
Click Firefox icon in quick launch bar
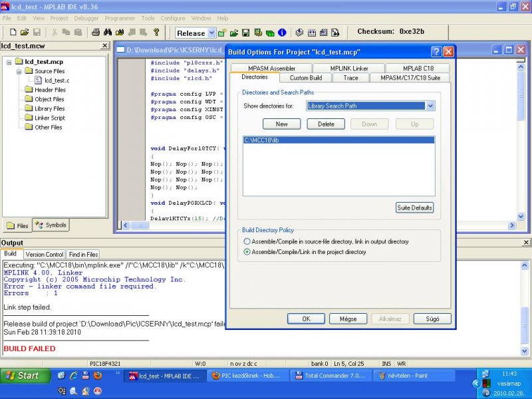point(98,375)
